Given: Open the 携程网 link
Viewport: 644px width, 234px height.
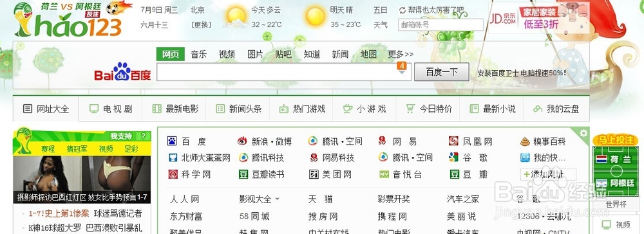Looking at the screenshot, I should pos(392,217).
